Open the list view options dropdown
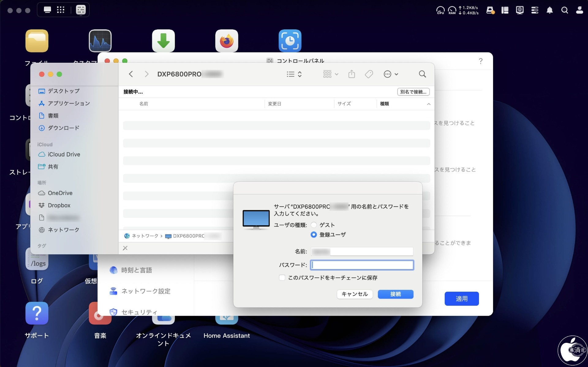The image size is (588, 367). pos(294,74)
